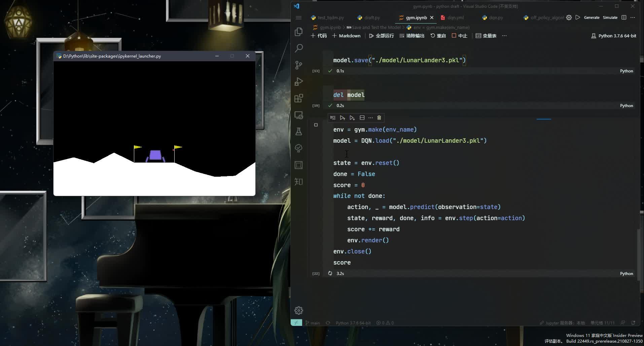Run cells above using toolbar icon
Viewport: 644px width, 346px height.
click(x=342, y=118)
